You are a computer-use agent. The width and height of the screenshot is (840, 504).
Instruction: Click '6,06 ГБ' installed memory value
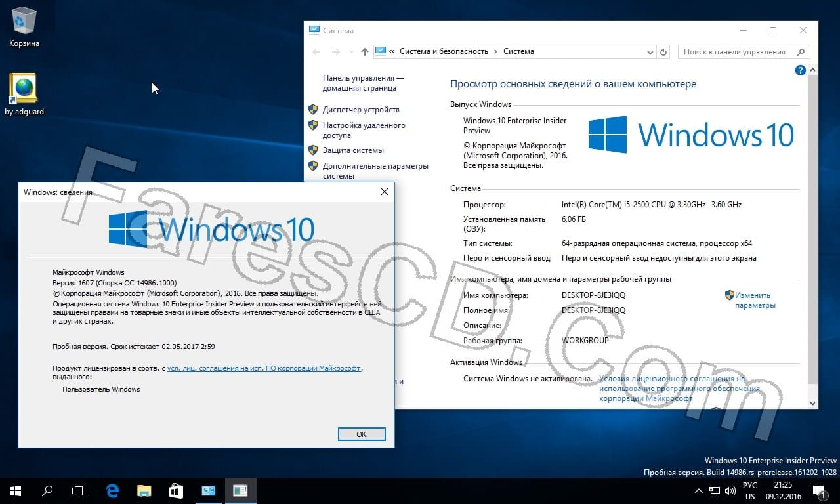pyautogui.click(x=574, y=219)
